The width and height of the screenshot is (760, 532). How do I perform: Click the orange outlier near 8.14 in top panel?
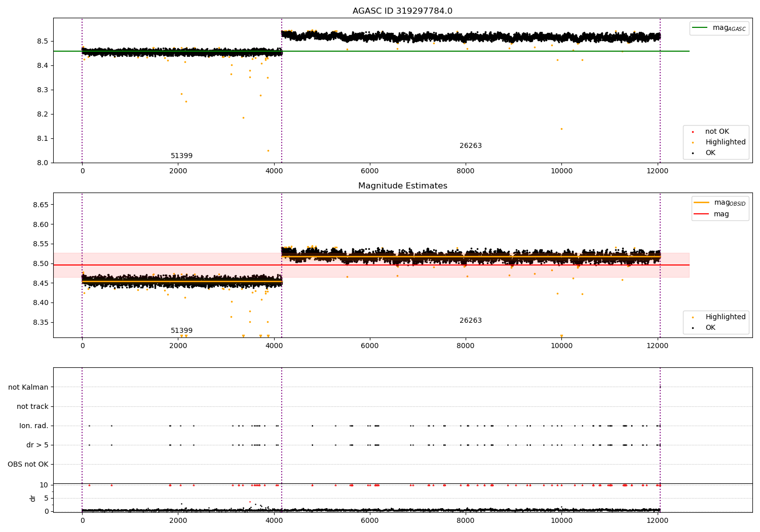(x=561, y=129)
